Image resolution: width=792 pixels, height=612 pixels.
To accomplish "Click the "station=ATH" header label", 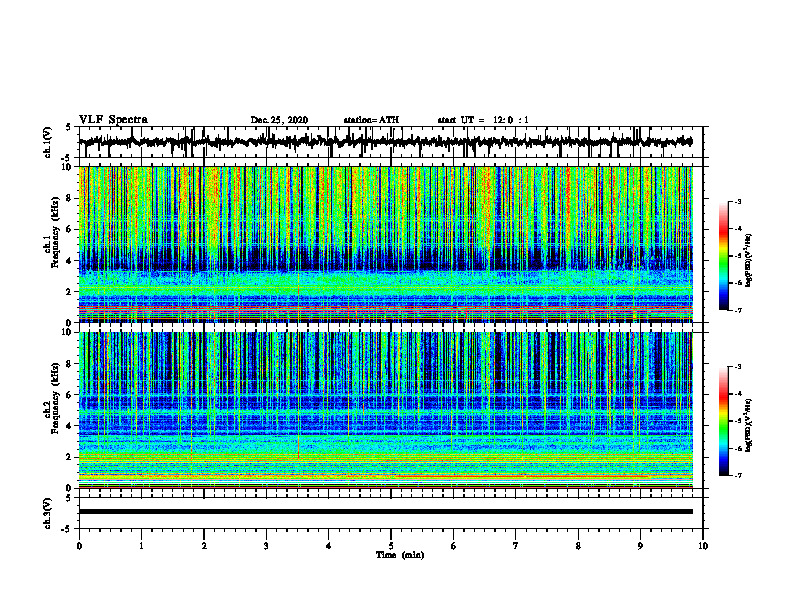I will click(x=371, y=120).
